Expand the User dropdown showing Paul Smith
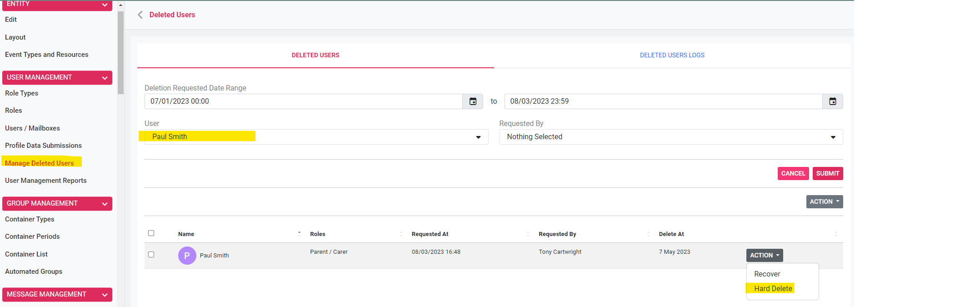Screen dimensions: 980x307 tap(478, 137)
